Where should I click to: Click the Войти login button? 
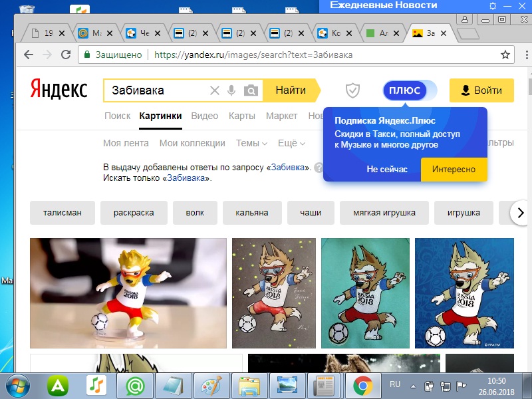[x=481, y=90]
